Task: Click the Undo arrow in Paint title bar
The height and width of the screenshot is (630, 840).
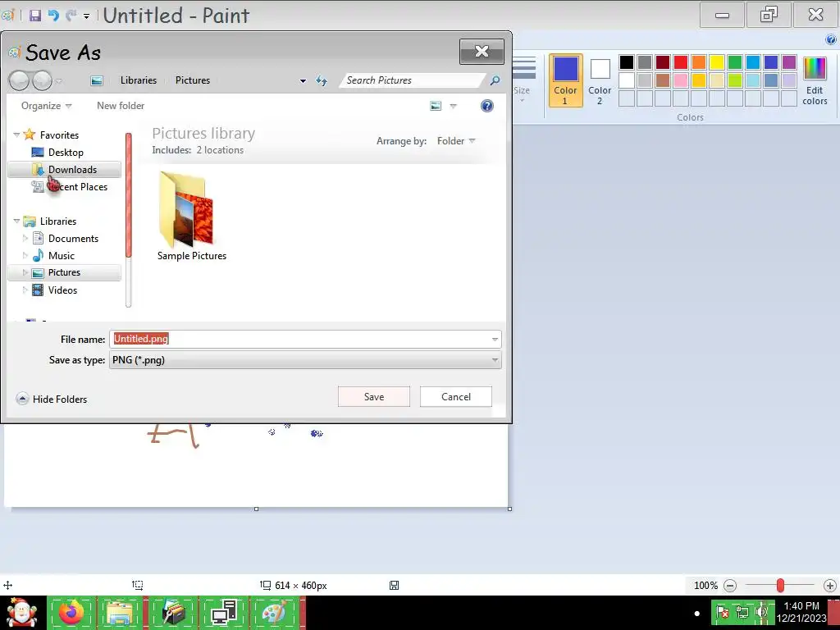Action: (53, 16)
